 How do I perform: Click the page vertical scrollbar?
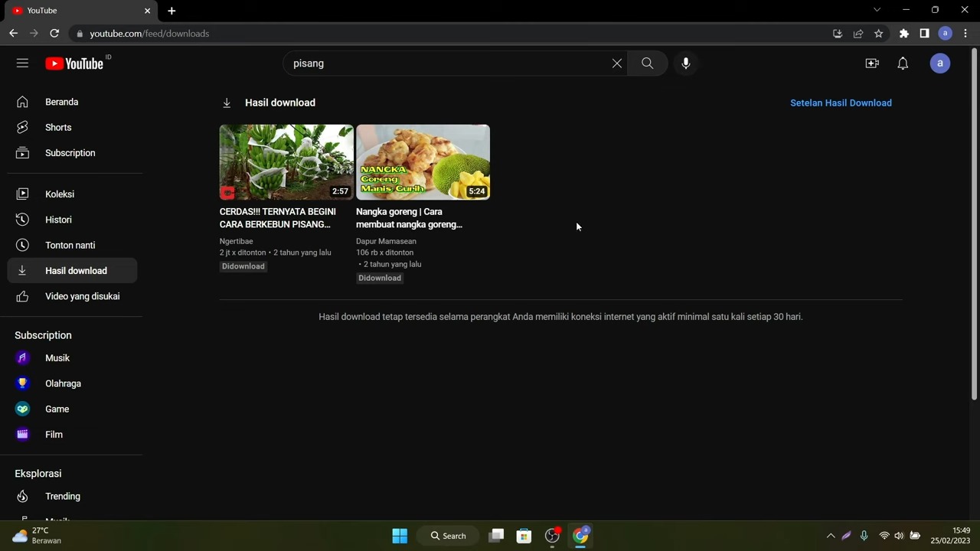[974, 223]
